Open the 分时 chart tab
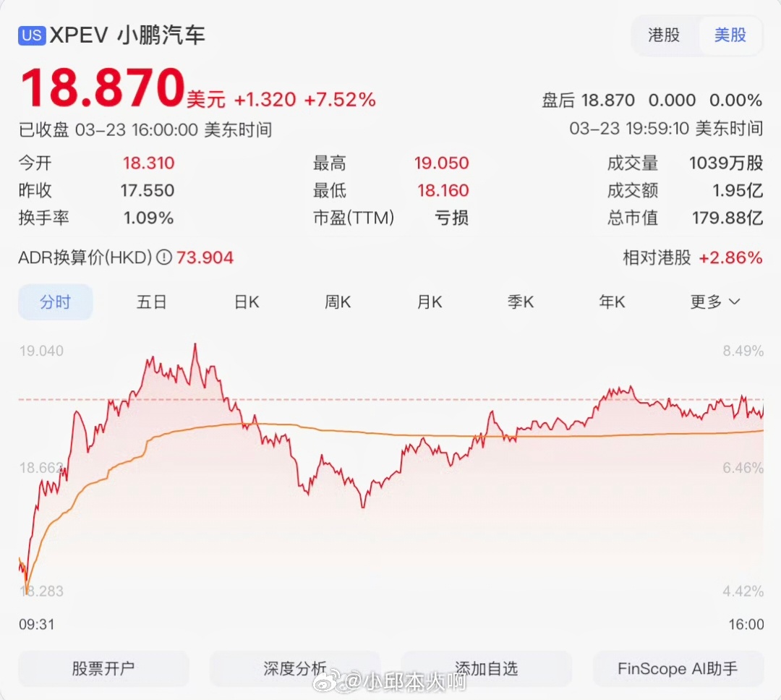Image resolution: width=781 pixels, height=700 pixels. pos(55,302)
